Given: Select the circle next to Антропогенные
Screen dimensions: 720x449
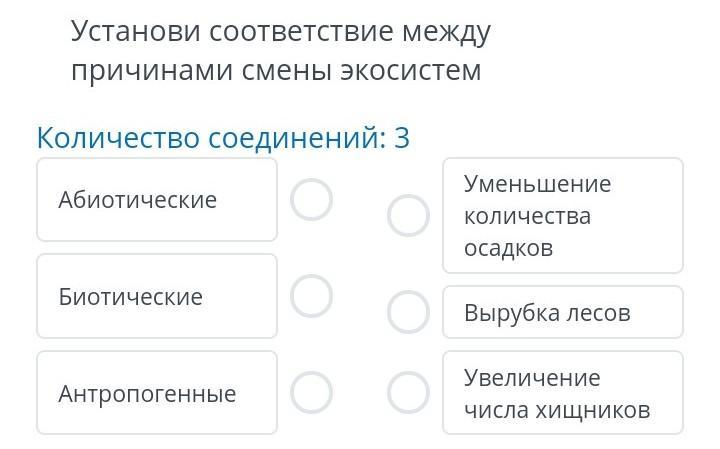Looking at the screenshot, I should pos(311,393).
